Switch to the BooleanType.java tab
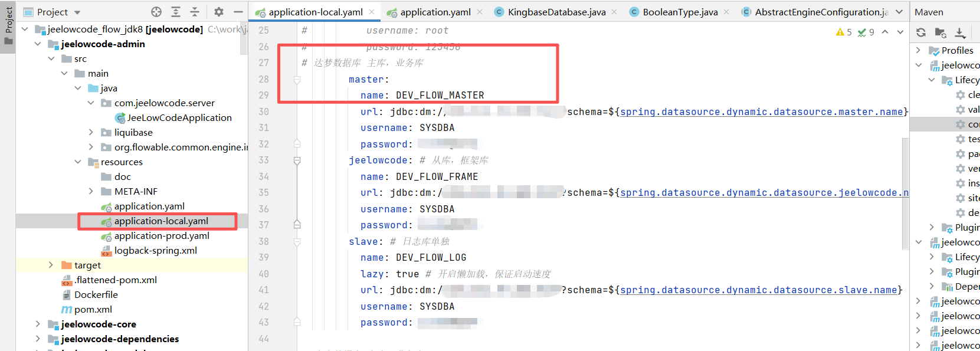The width and height of the screenshot is (980, 351). click(680, 12)
